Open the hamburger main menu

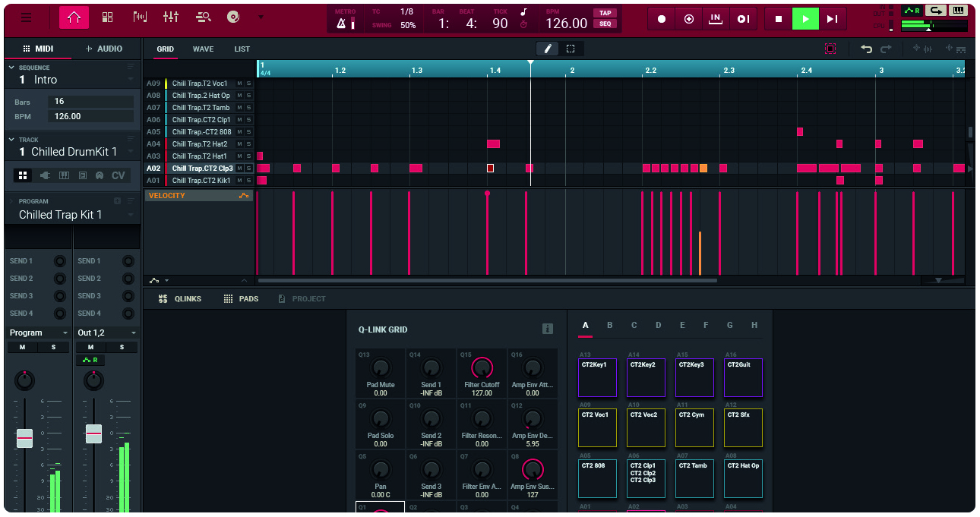(27, 17)
